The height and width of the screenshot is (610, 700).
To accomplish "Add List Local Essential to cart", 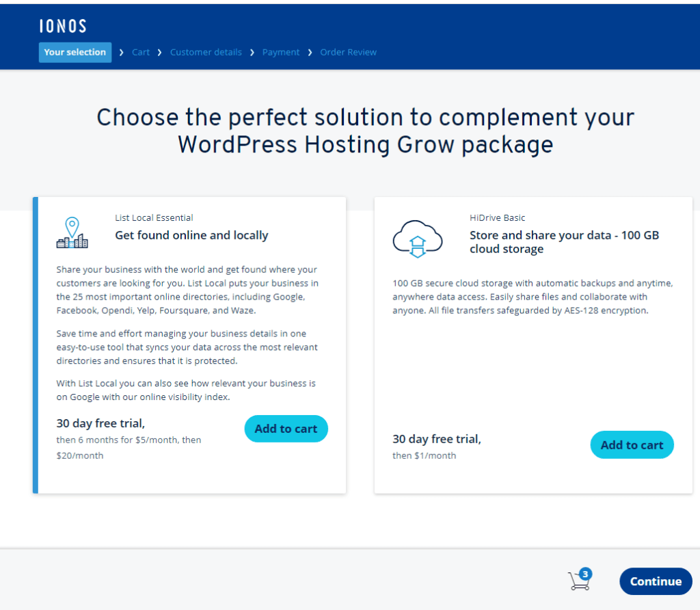I will pyautogui.click(x=286, y=429).
